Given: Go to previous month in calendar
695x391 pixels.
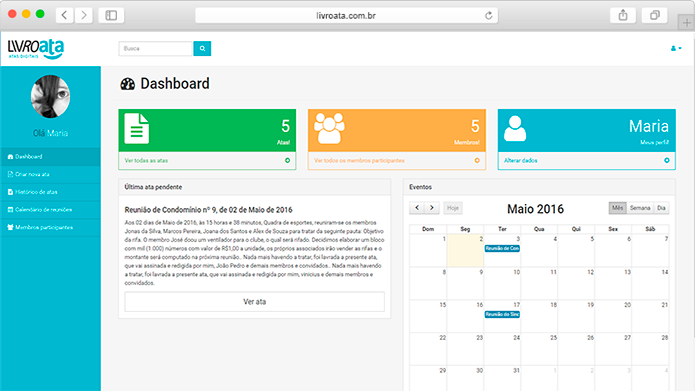Looking at the screenshot, I should (417, 208).
